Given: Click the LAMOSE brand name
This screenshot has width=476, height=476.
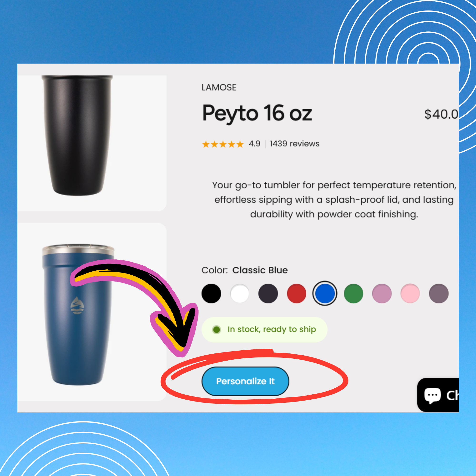Looking at the screenshot, I should pos(219,87).
